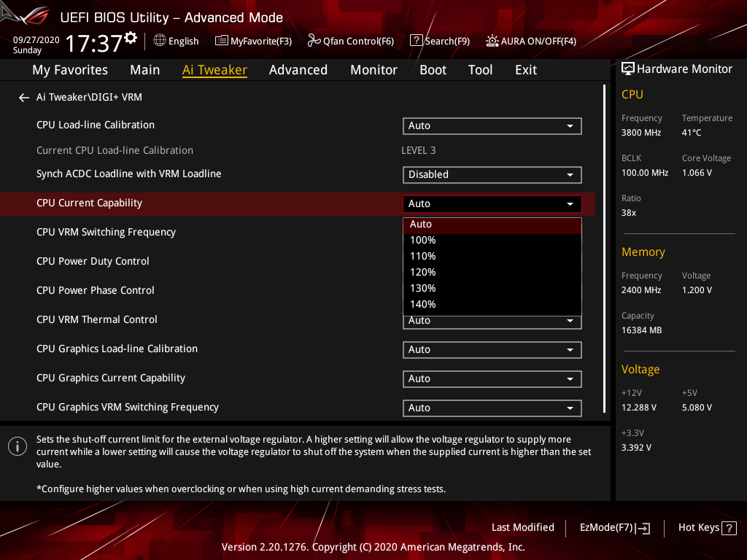The height and width of the screenshot is (560, 747).
Task: Click the LEVEL 3 value
Action: tap(418, 150)
